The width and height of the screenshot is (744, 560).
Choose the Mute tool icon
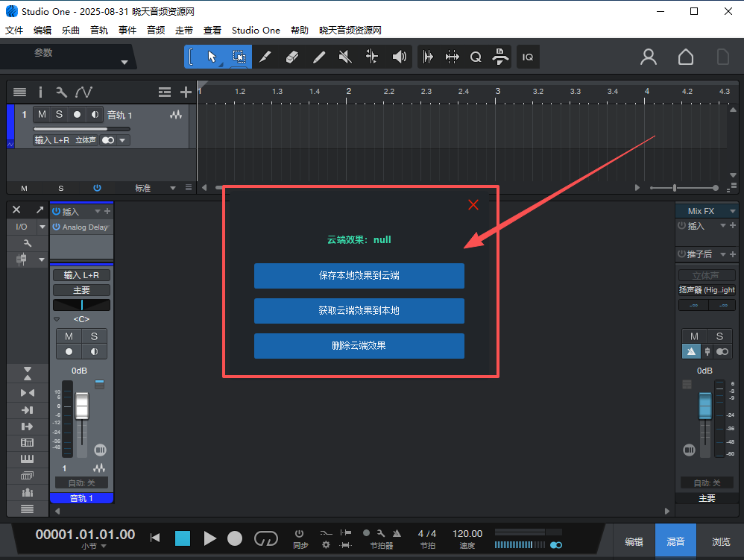[345, 57]
